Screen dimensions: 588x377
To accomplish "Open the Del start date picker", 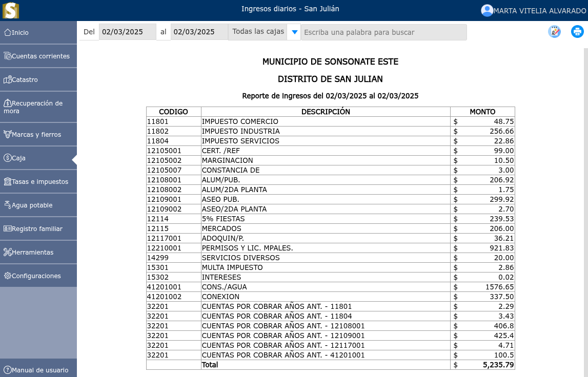I will coord(127,31).
